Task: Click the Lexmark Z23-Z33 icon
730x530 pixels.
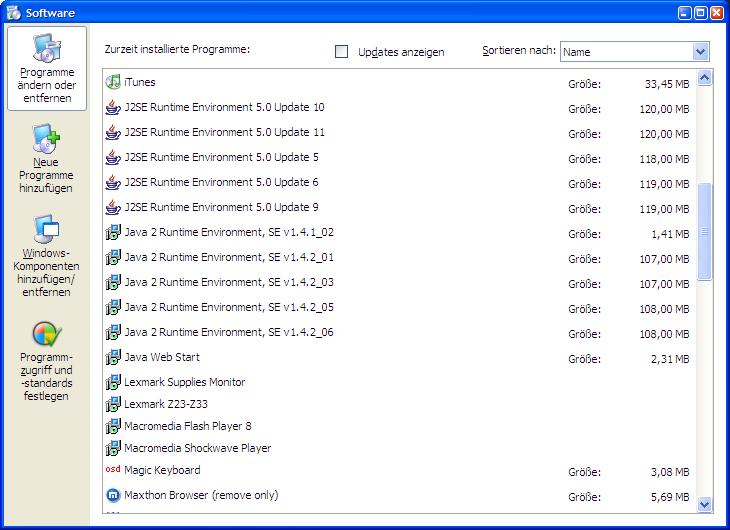Action: pyautogui.click(x=113, y=404)
